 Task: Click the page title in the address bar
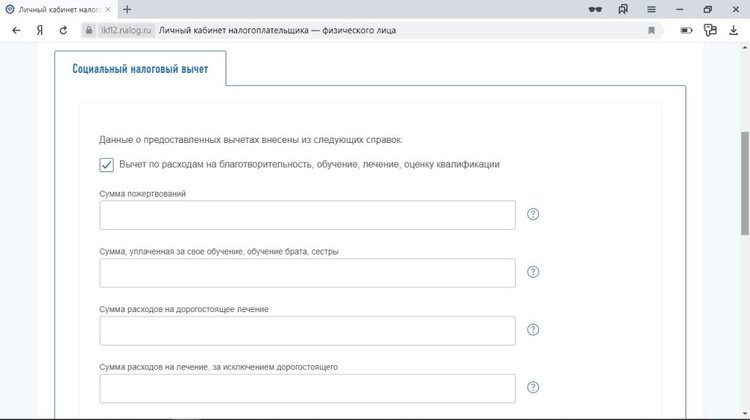pyautogui.click(x=277, y=30)
